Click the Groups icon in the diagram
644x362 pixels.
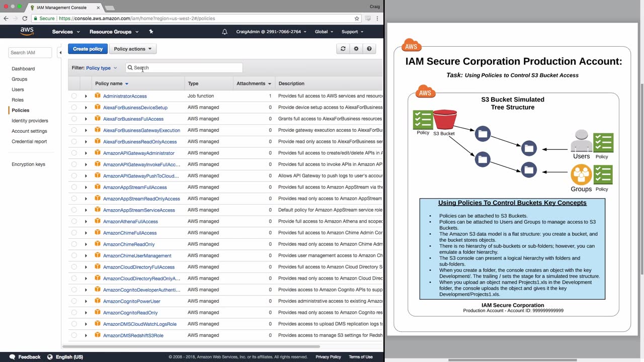581,174
